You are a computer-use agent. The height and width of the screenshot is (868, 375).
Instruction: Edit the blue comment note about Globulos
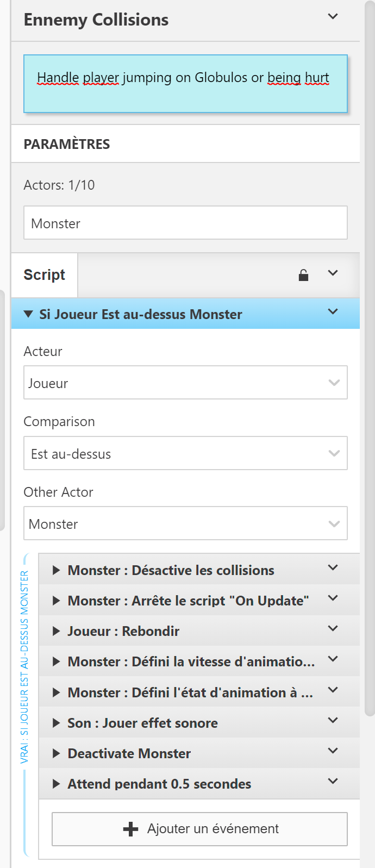[185, 84]
